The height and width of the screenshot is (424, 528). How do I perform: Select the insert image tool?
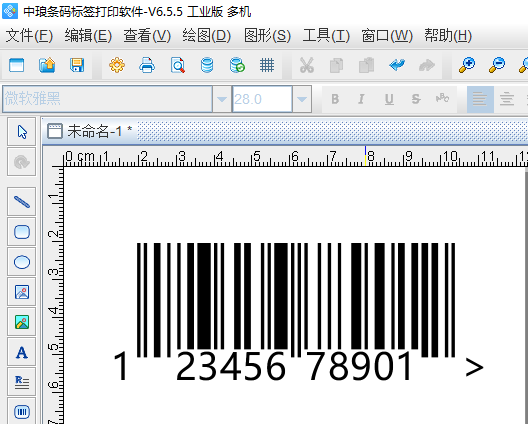point(22,292)
